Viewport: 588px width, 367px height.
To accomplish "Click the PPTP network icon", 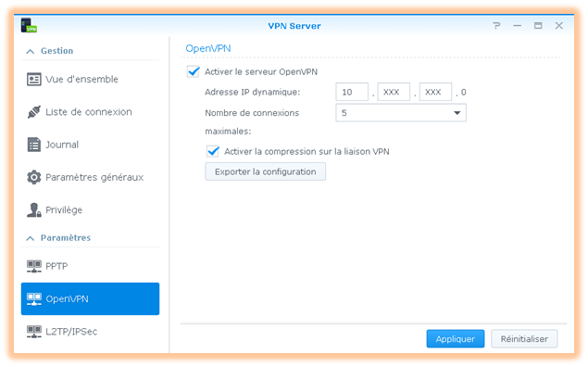I will point(33,266).
